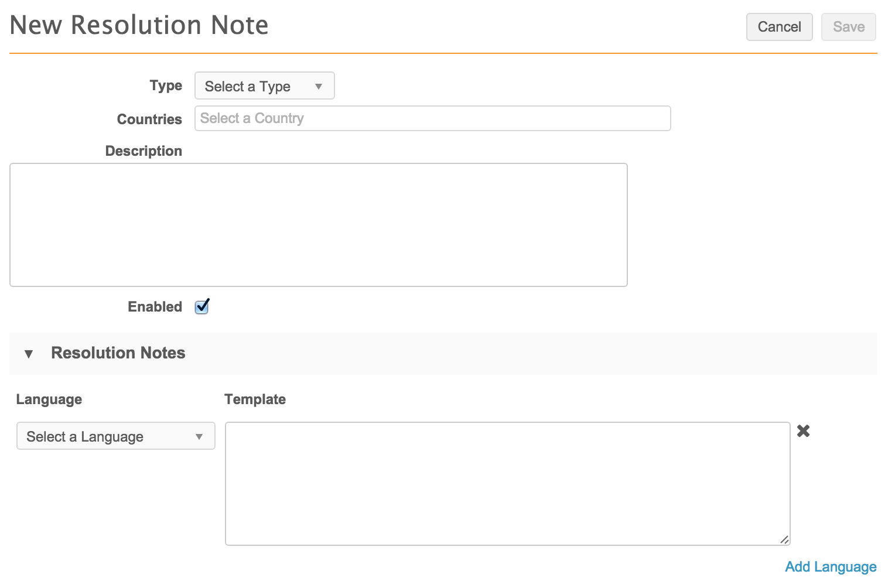Click the Language column header
Viewport: 895px width, 588px height.
pyautogui.click(x=49, y=399)
